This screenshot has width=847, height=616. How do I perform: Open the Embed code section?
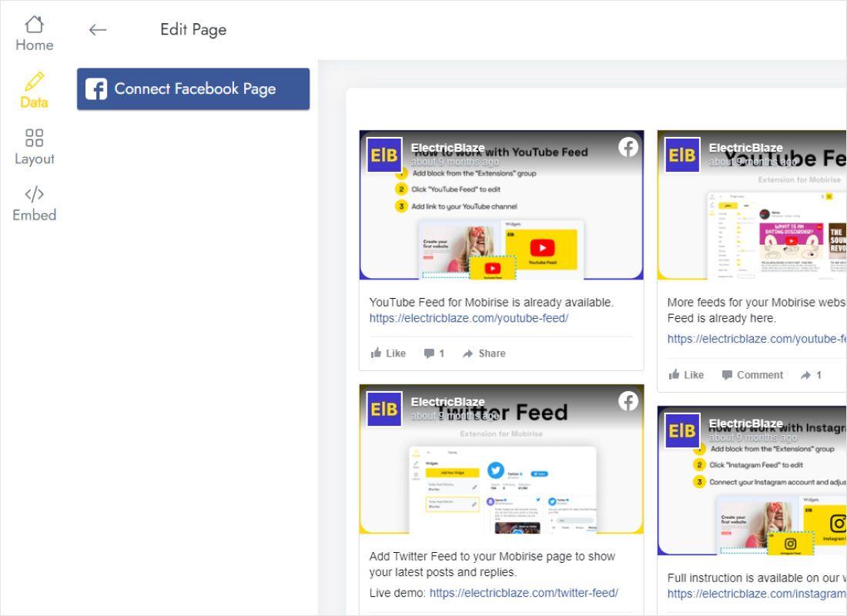pyautogui.click(x=34, y=204)
